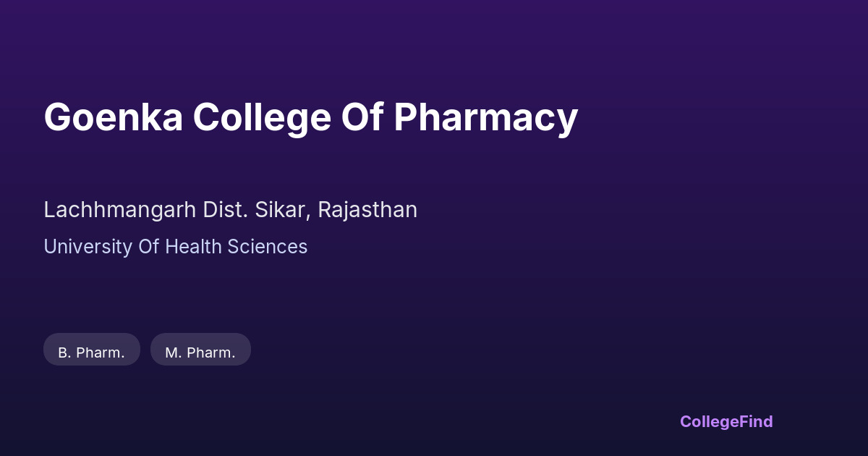Click the word Pharmacy in heading
Screen dimensions: 868x456
point(485,117)
